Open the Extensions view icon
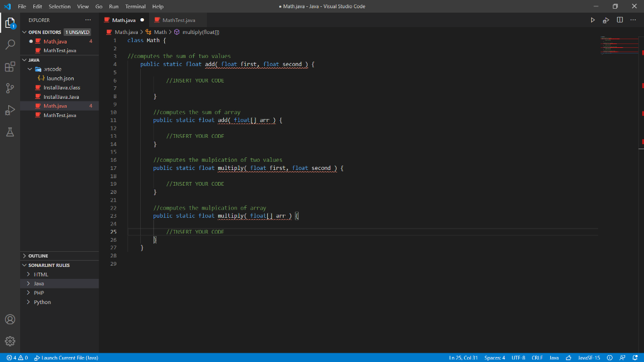 tap(10, 66)
